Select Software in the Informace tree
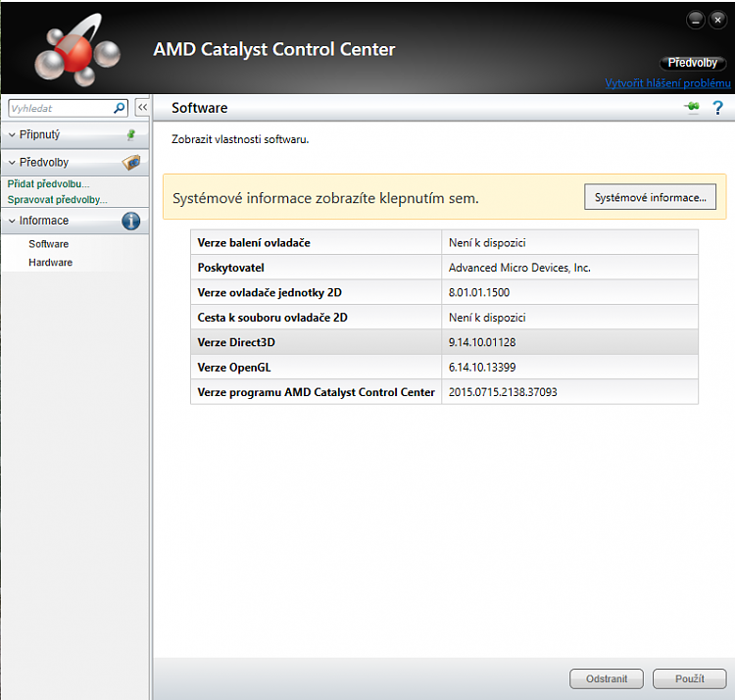 pyautogui.click(x=49, y=244)
